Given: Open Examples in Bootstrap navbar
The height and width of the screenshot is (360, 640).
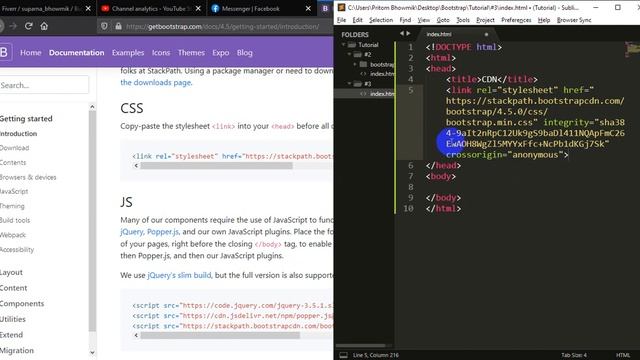Looking at the screenshot, I should 128,53.
